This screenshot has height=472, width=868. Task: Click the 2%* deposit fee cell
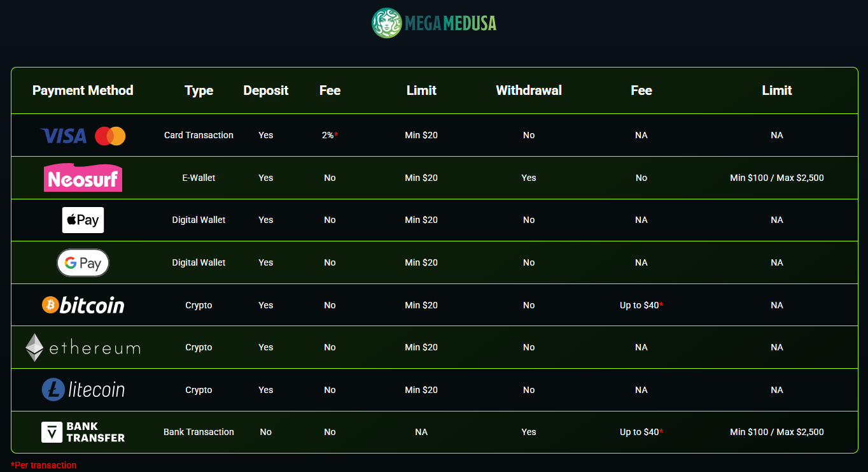pos(330,135)
